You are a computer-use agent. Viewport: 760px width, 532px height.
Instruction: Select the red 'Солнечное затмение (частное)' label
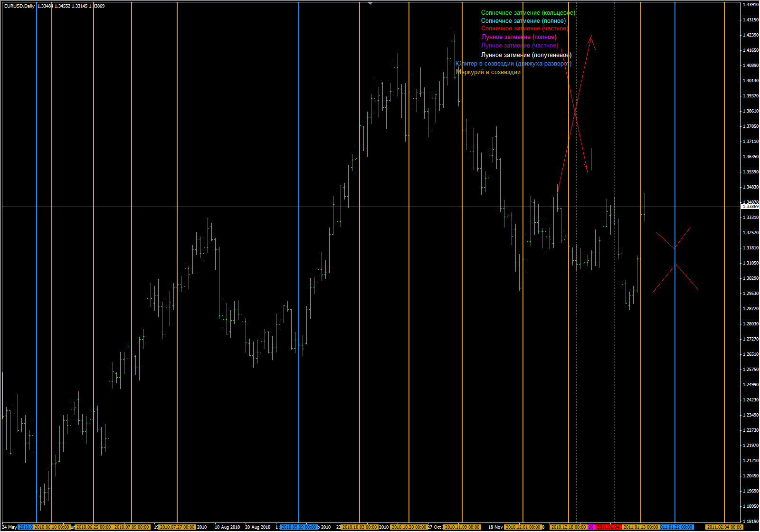click(524, 28)
